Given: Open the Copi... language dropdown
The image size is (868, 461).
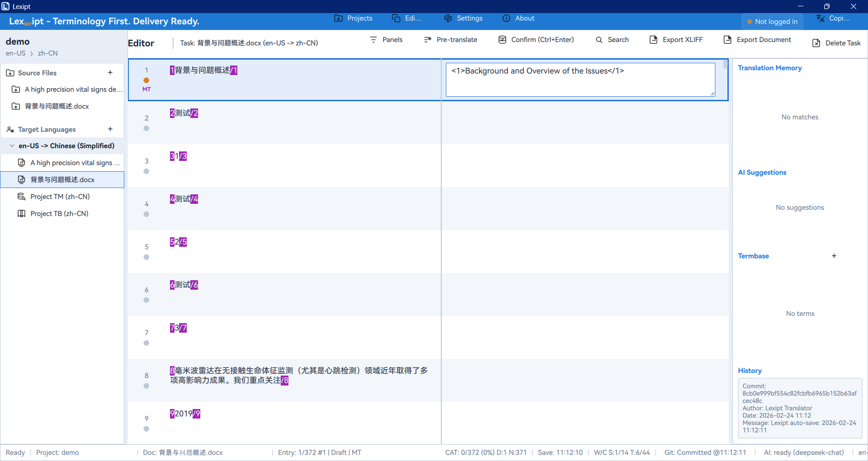Looking at the screenshot, I should click(x=833, y=19).
